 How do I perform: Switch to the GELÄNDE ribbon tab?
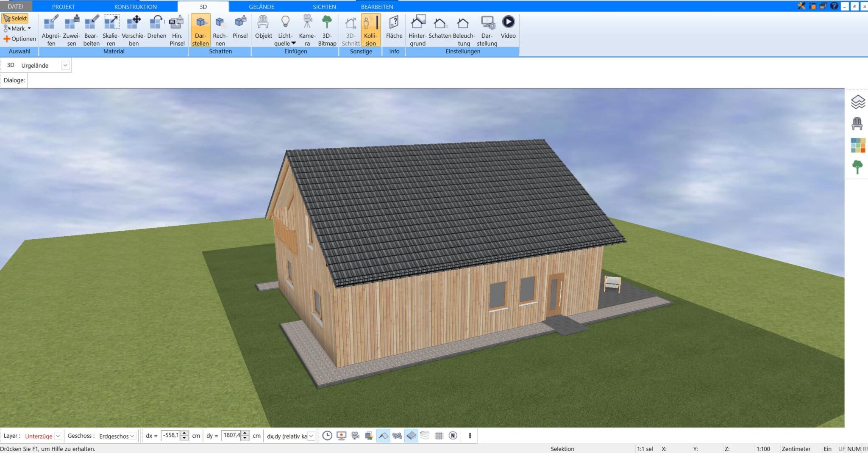point(261,6)
